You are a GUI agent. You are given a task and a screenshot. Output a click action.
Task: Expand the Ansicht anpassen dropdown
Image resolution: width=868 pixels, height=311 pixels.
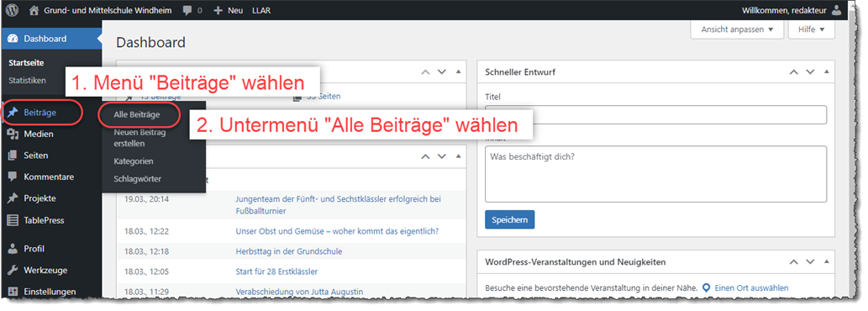click(737, 29)
